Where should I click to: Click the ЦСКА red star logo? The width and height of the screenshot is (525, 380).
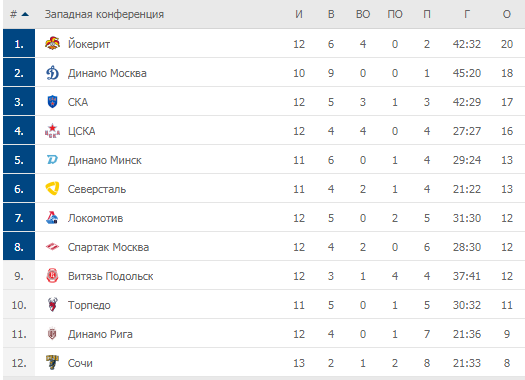pyautogui.click(x=53, y=131)
